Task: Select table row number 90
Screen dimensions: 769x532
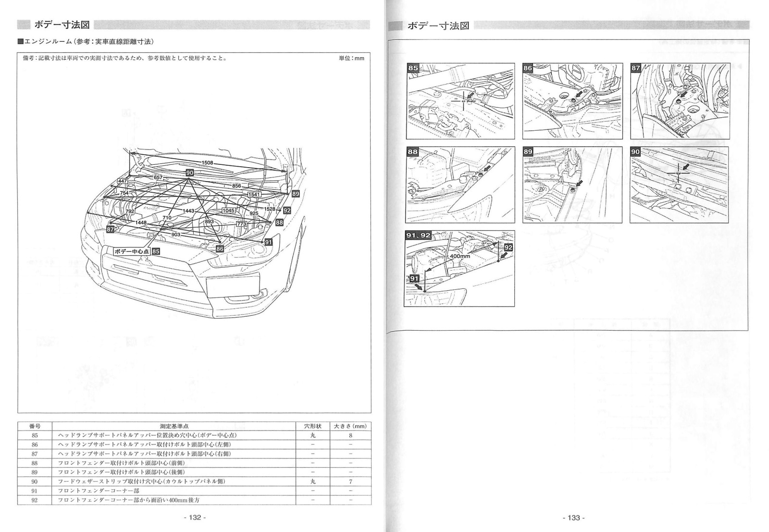Action: click(194, 482)
